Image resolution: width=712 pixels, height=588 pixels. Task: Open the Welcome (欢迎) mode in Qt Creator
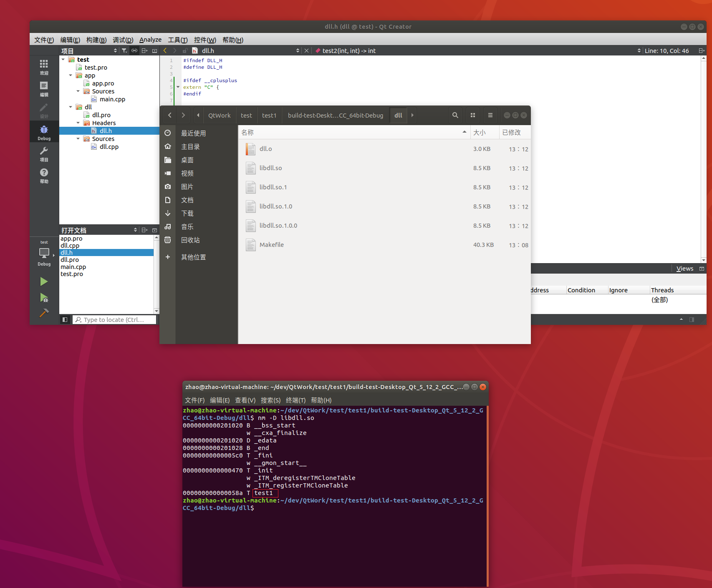coord(44,67)
